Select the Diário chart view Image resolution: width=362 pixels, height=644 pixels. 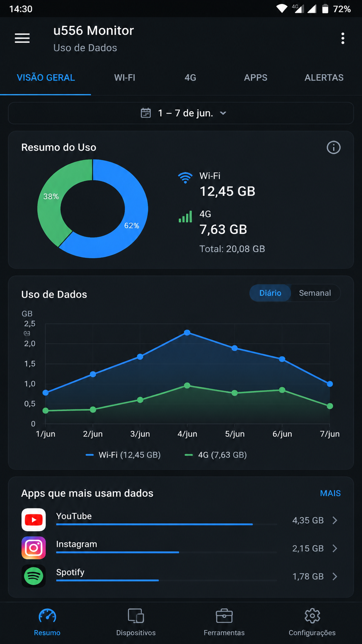270,293
